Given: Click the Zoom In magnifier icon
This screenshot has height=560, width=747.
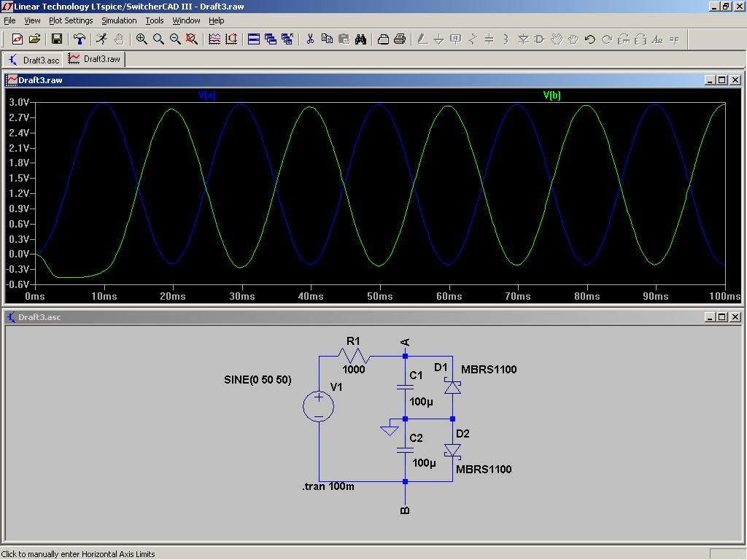Looking at the screenshot, I should coord(142,39).
